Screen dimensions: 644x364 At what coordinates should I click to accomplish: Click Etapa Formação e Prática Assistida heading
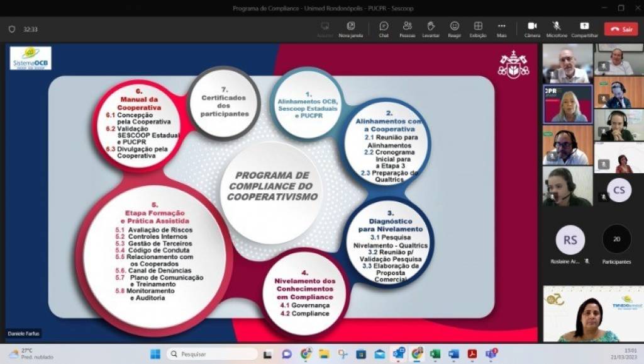(155, 217)
